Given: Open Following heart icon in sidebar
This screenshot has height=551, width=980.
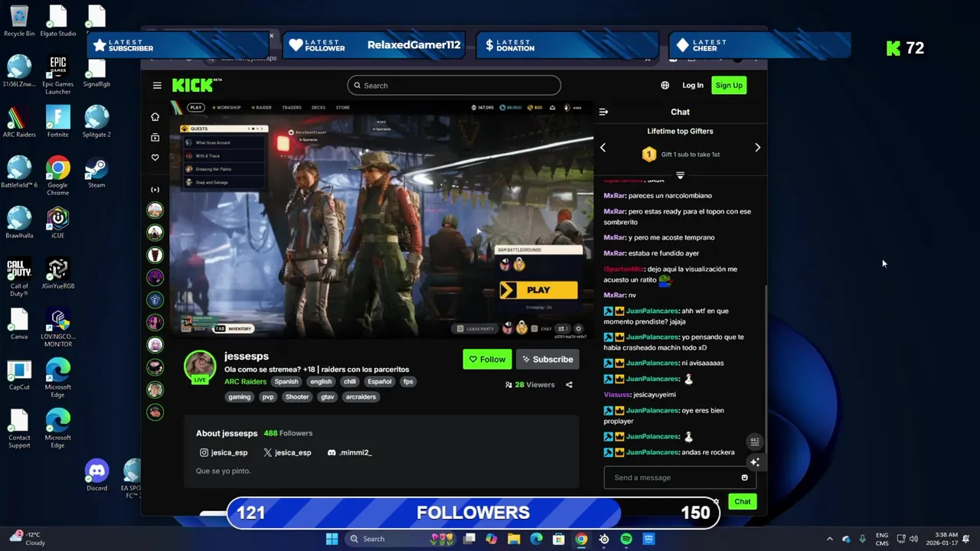Looking at the screenshot, I should [155, 158].
